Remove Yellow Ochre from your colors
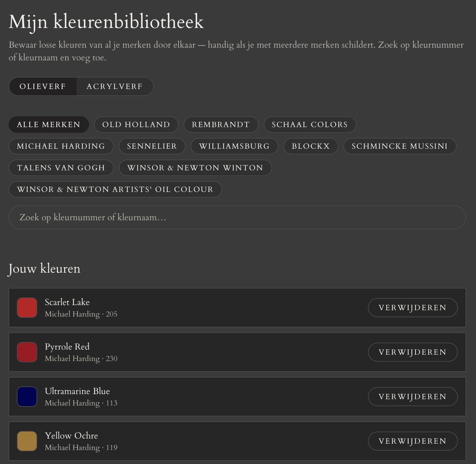Viewport: 476px width, 464px height. 412,441
